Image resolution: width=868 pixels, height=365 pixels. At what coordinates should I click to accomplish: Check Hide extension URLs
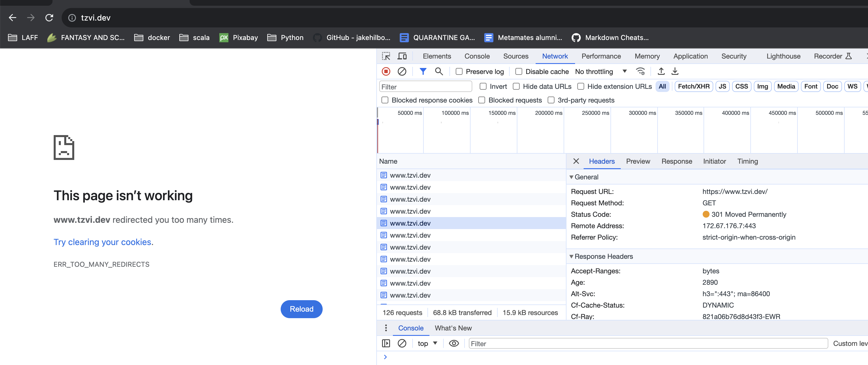(580, 86)
